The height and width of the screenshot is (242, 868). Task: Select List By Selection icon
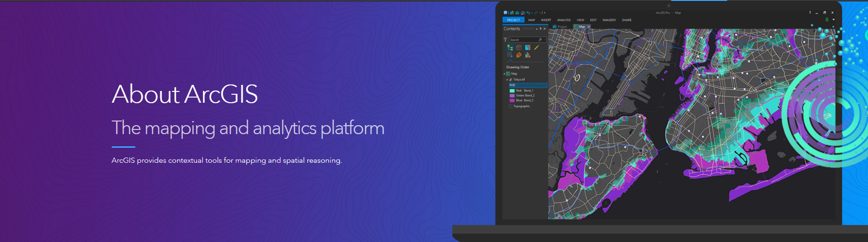527,47
